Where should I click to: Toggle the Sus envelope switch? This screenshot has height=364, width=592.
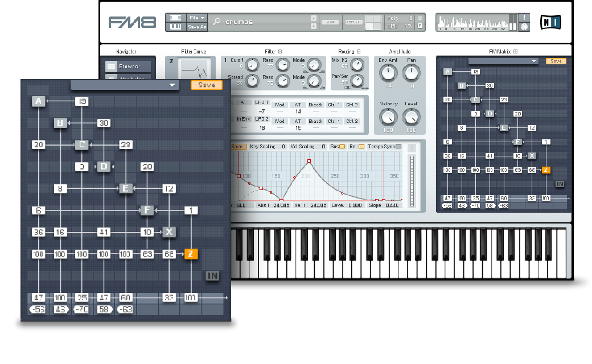point(343,146)
